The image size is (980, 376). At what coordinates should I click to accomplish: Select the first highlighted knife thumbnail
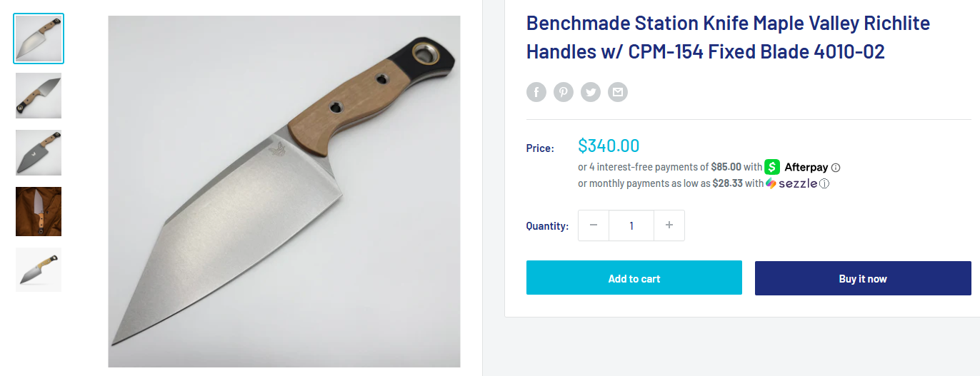pyautogui.click(x=39, y=39)
